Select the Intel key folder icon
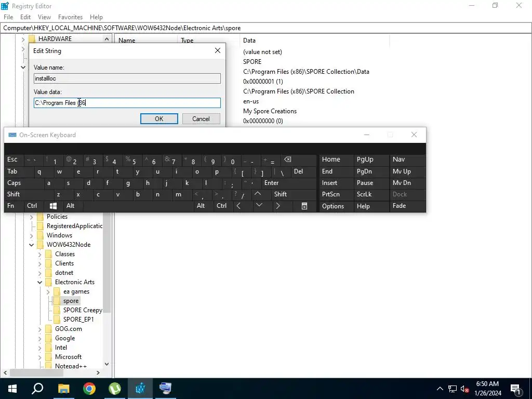 click(49, 348)
